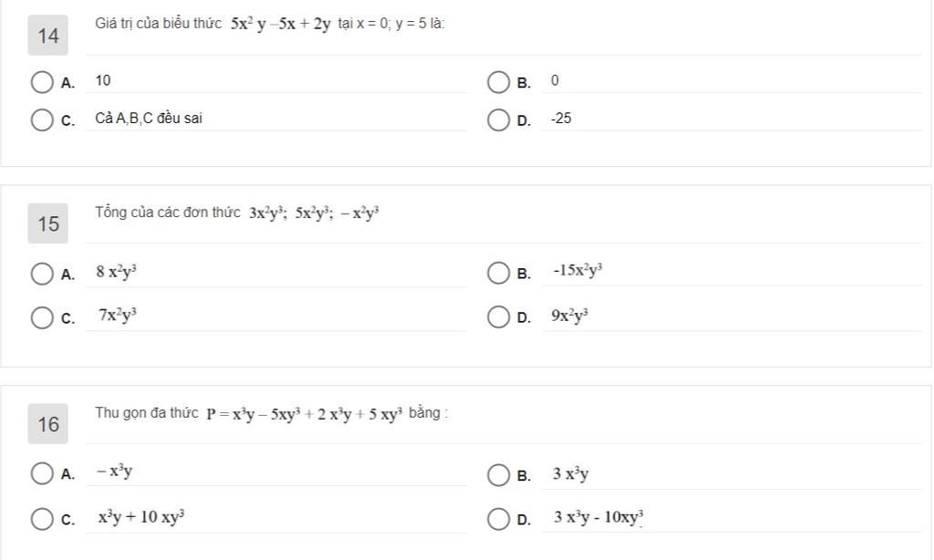Select option D '9x²y³' in question 15
Image resolution: width=934 pixels, height=560 pixels.
pos(498,316)
